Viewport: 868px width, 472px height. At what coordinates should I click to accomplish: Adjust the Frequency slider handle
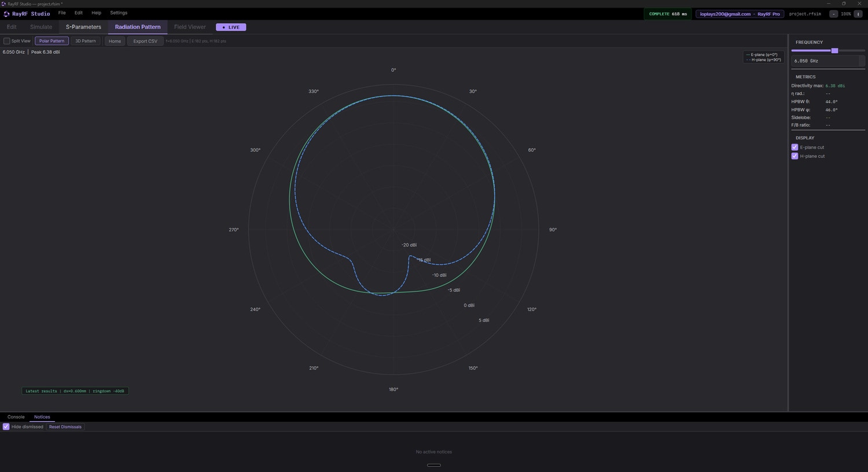point(834,51)
